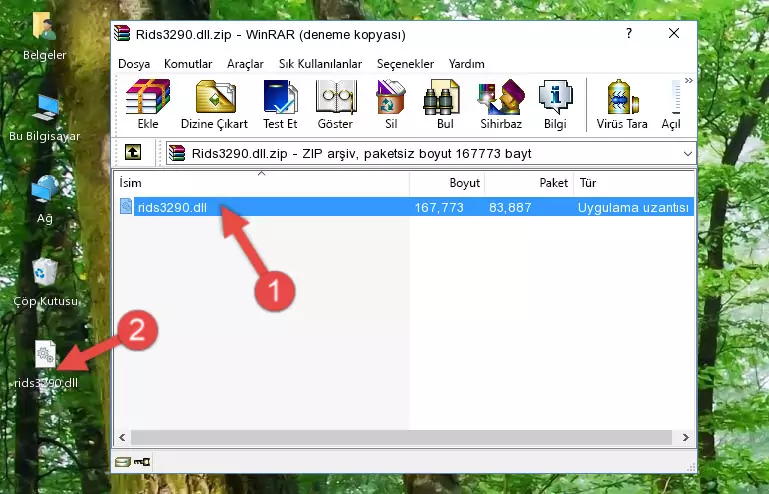
Task: Open the Komutlar menu
Action: (x=188, y=64)
